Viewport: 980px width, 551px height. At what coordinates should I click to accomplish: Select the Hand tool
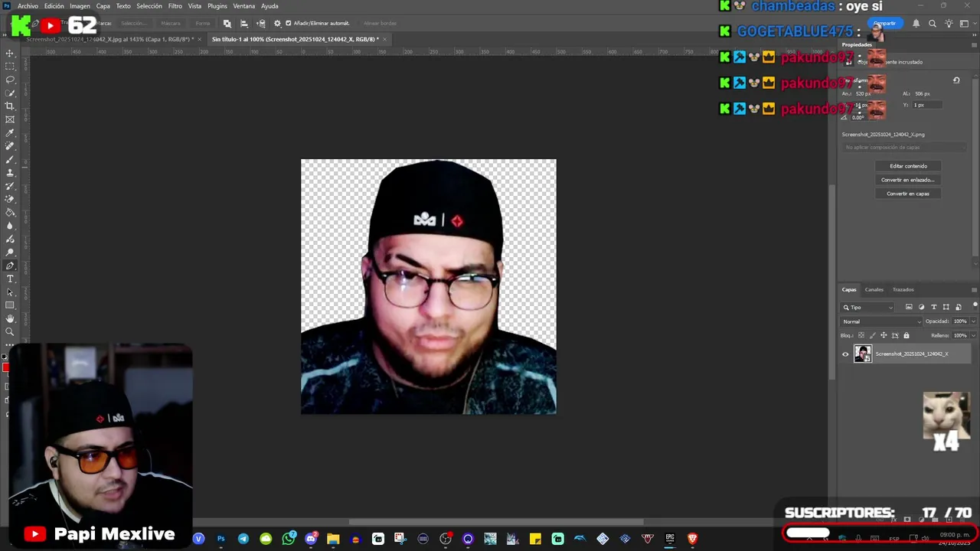point(10,318)
